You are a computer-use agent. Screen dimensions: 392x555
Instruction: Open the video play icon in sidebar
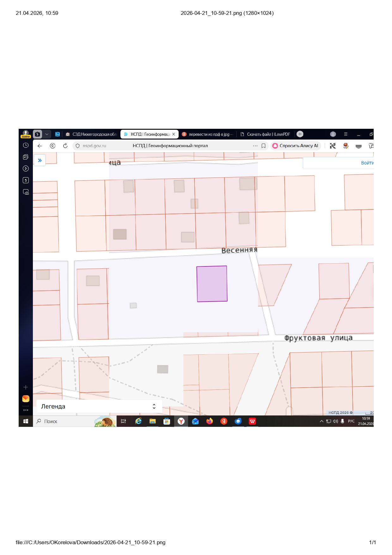click(26, 169)
